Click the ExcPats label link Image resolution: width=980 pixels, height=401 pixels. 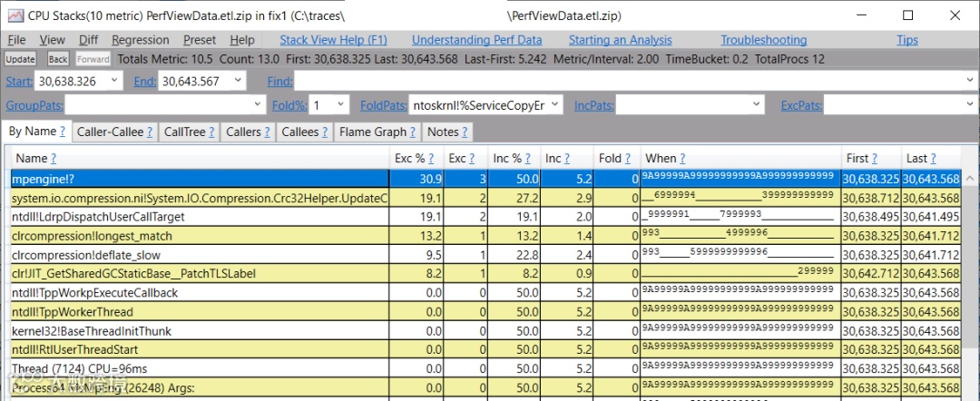pos(801,105)
